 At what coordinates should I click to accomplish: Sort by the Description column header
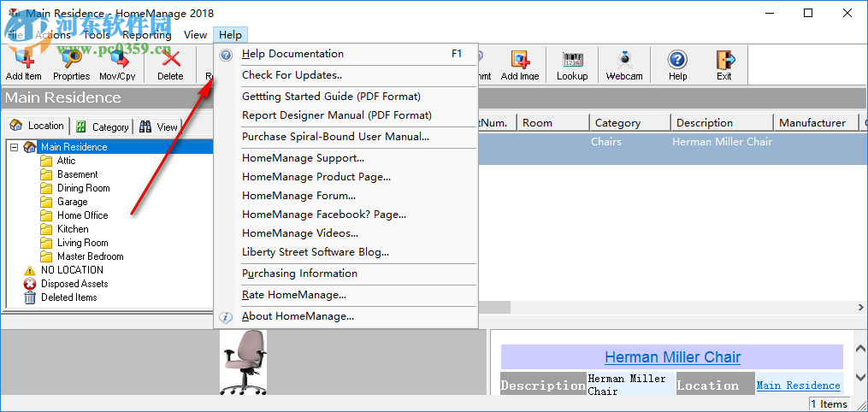(722, 123)
